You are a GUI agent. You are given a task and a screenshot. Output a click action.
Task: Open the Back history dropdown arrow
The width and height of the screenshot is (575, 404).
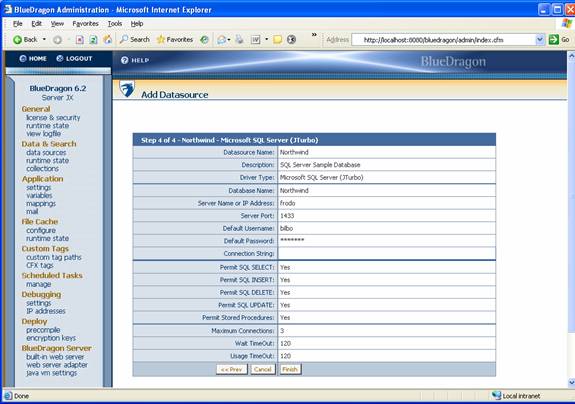44,40
